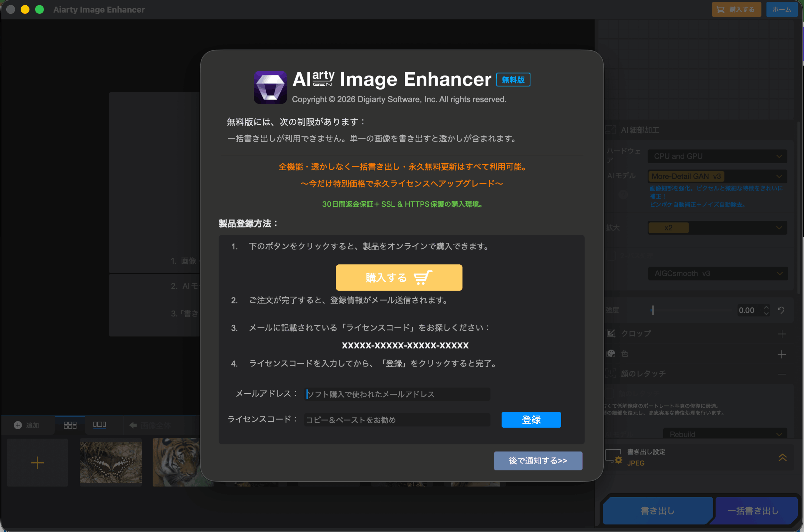Switch to the grid thumbnail view icon

click(x=70, y=425)
